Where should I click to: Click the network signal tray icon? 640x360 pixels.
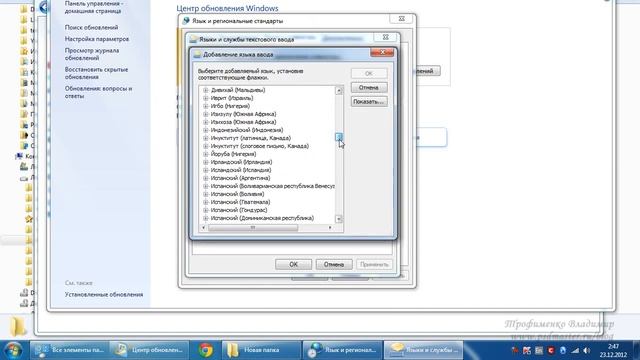click(575, 351)
